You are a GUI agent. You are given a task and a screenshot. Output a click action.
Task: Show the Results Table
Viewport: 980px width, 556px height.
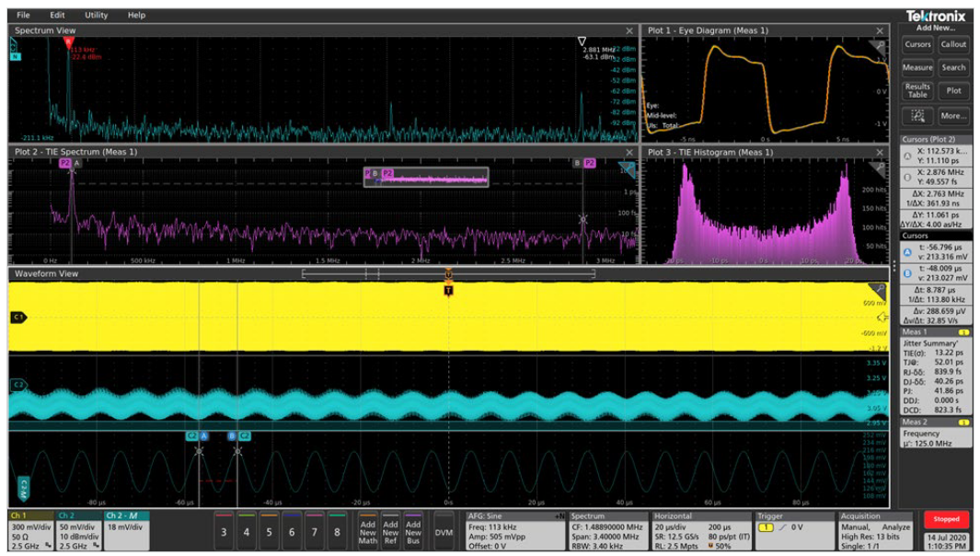pos(916,89)
